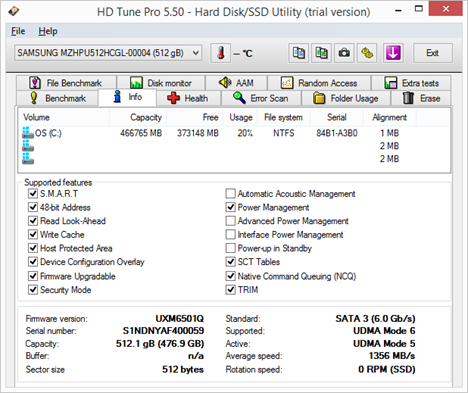Toggle the SCT Tables checkbox
This screenshot has width=468, height=393.
coord(230,262)
